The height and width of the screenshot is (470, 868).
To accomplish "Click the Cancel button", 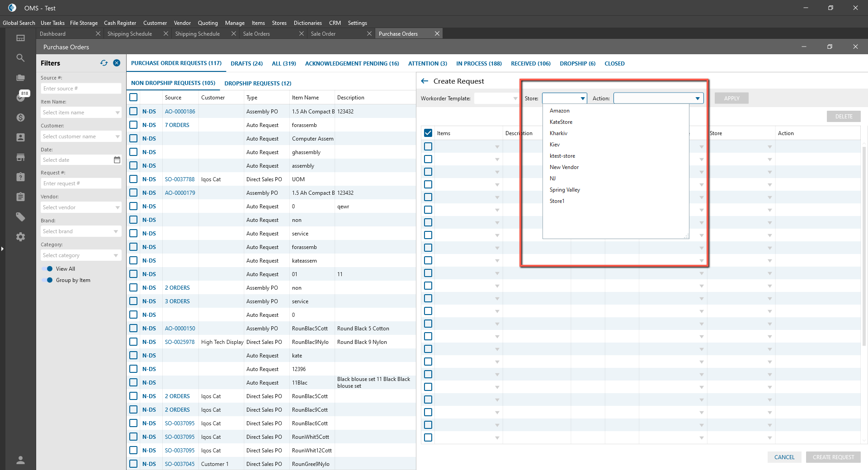I will 784,457.
